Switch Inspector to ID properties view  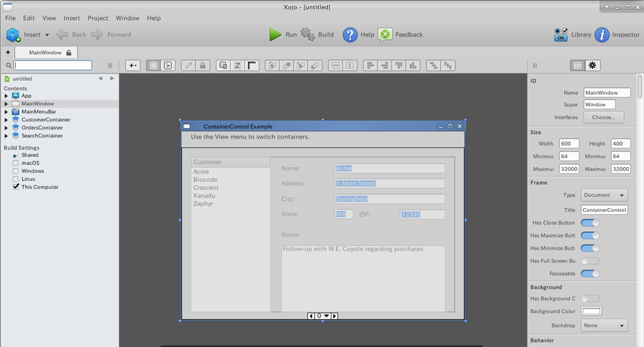click(577, 65)
